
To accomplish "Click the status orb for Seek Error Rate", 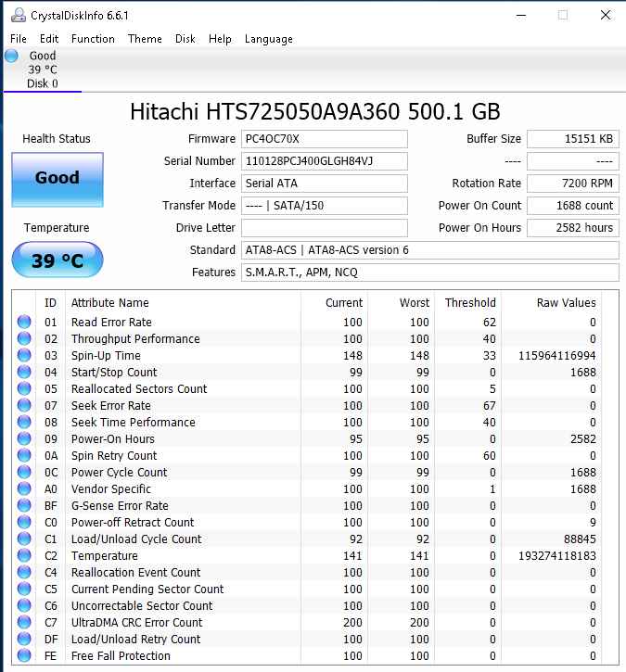I will [x=24, y=405].
